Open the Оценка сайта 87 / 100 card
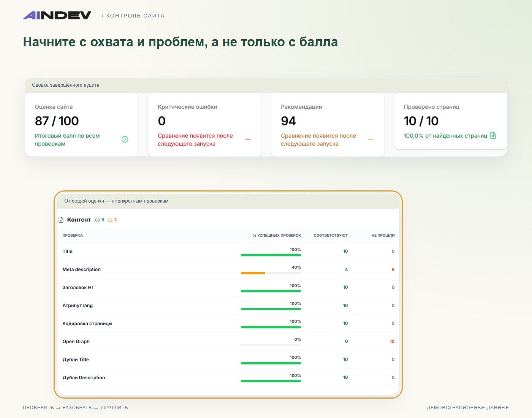Viewport: 532px width, 418px height. [82, 125]
